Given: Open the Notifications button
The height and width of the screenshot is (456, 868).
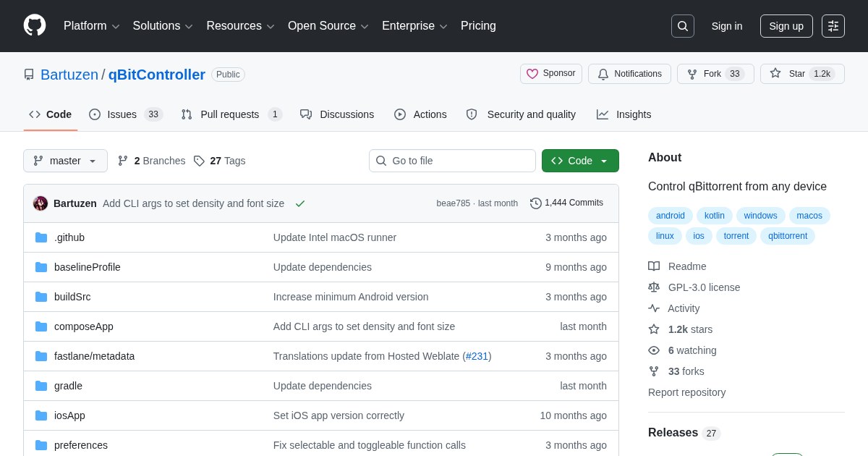Looking at the screenshot, I should pos(629,74).
